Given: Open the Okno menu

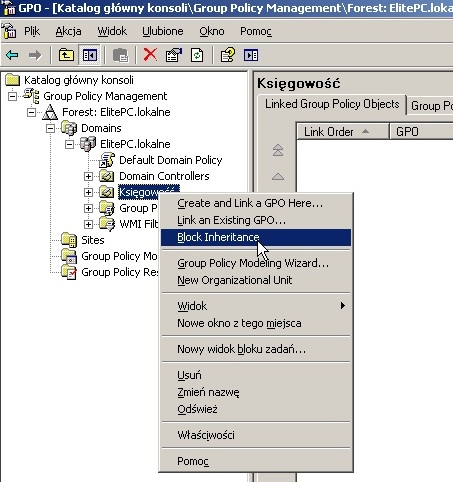Looking at the screenshot, I should coord(212,31).
